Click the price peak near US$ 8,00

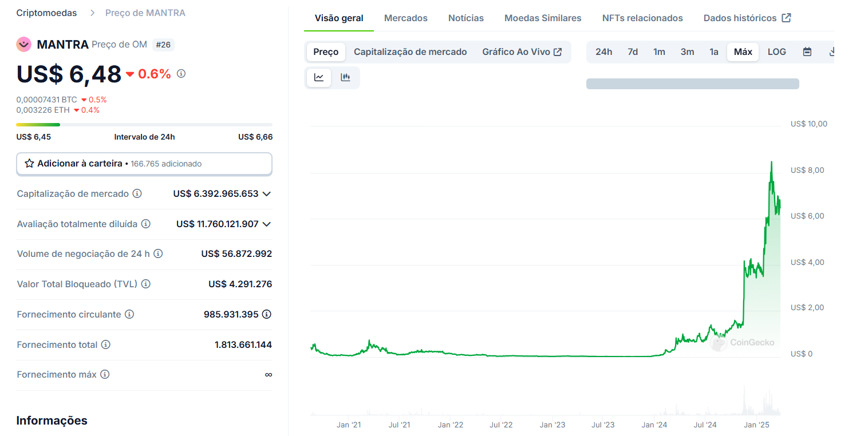coord(771,162)
